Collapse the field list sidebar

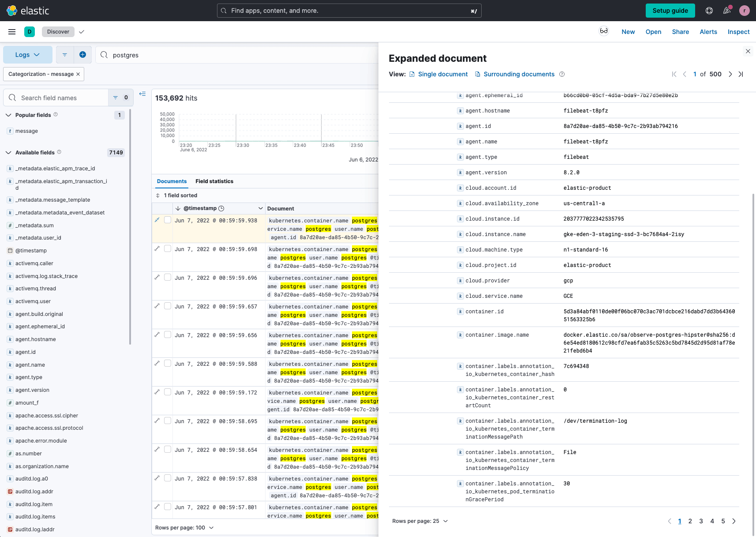pyautogui.click(x=142, y=94)
